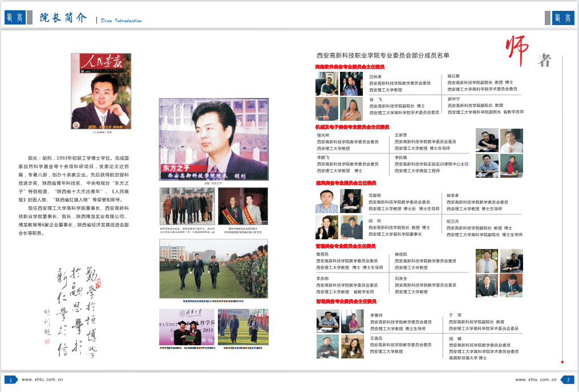579x392 pixels.
Task: Open www.xhtu.com.cn link at bottom right
Action: point(535,379)
